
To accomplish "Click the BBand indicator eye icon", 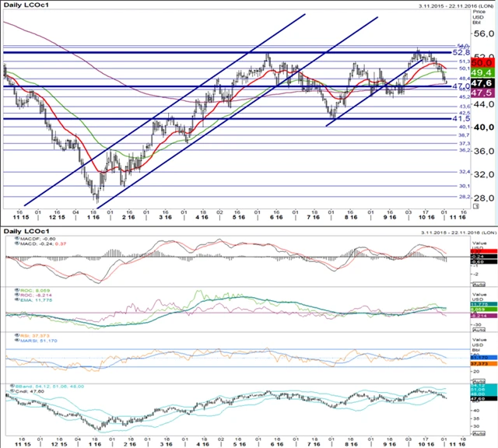I will coord(12,386).
